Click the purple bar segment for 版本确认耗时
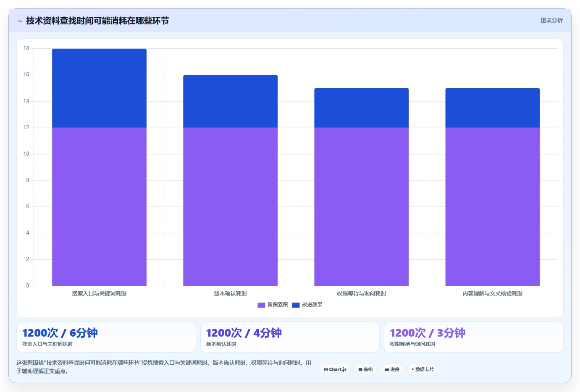580x392 pixels. pyautogui.click(x=230, y=206)
